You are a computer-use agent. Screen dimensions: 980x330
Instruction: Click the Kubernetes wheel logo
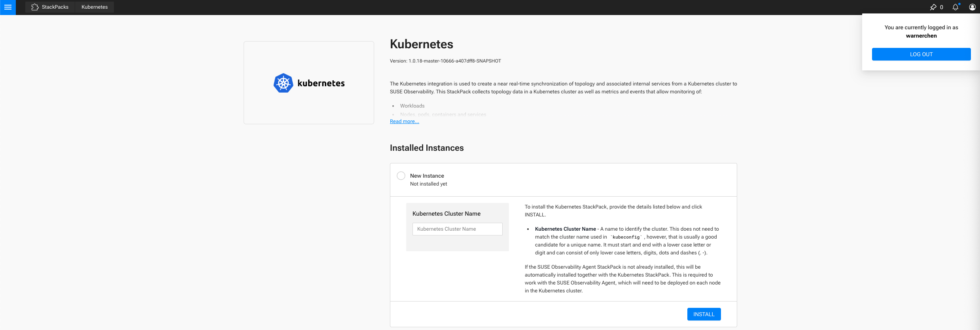click(283, 83)
